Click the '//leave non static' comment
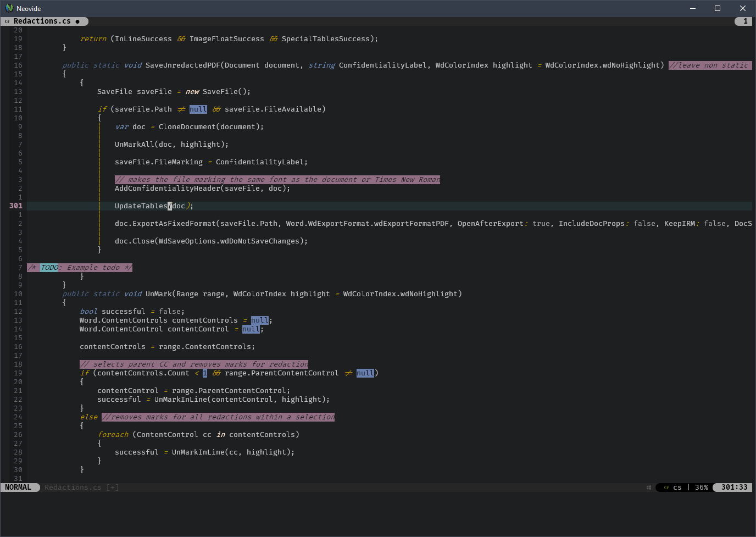Image resolution: width=756 pixels, height=537 pixels. (x=710, y=65)
